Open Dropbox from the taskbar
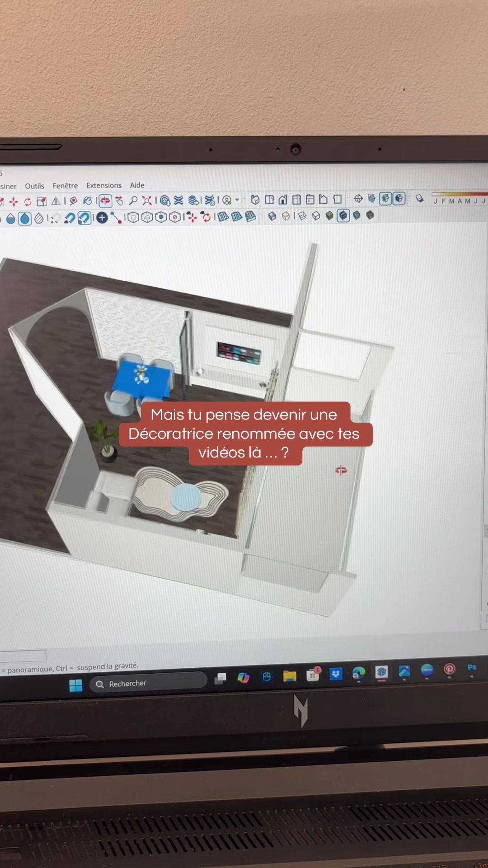The height and width of the screenshot is (868, 488). [x=336, y=674]
